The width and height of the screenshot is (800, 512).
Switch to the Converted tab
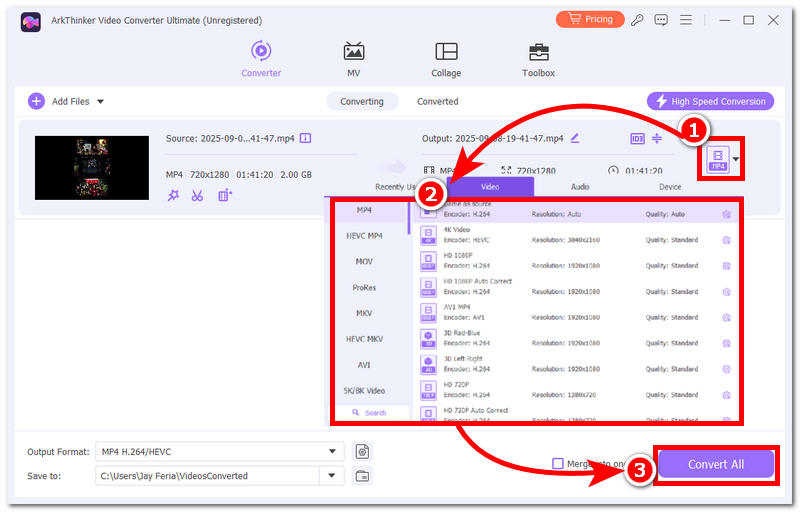(437, 101)
